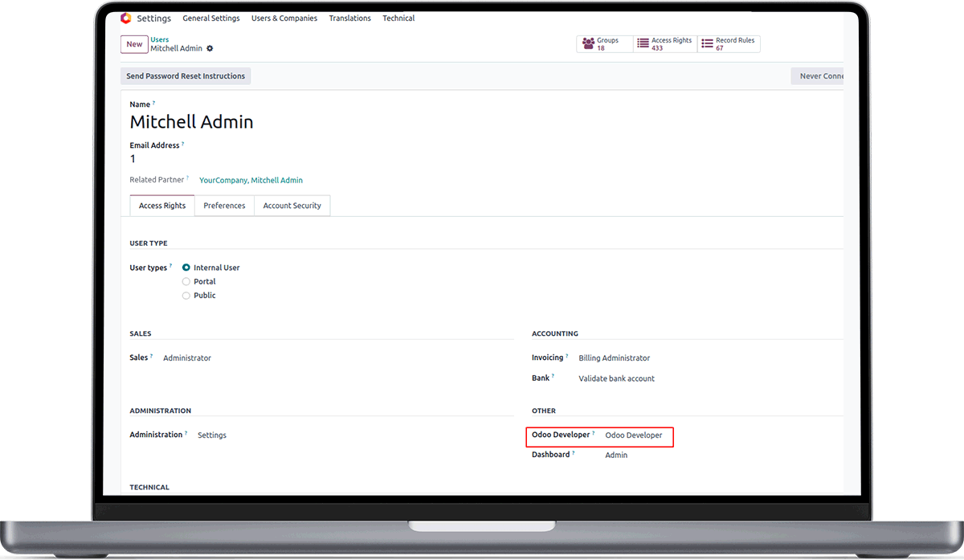Open the Users & Companies menu
The image size is (964, 560).
[x=284, y=18]
